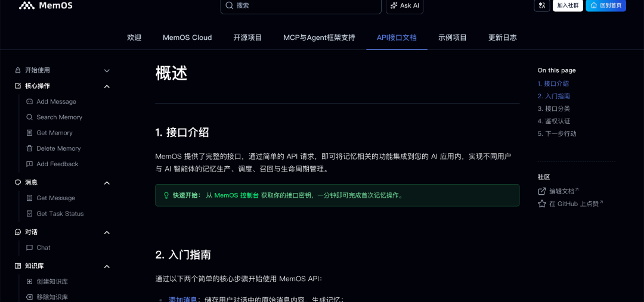The width and height of the screenshot is (644, 302).
Task: Open Delete Memory in the sidebar
Action: [x=58, y=148]
